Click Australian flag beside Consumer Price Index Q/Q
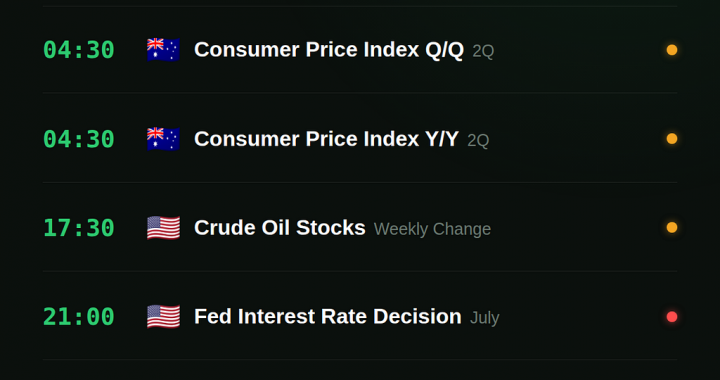720x380 pixels. (163, 50)
